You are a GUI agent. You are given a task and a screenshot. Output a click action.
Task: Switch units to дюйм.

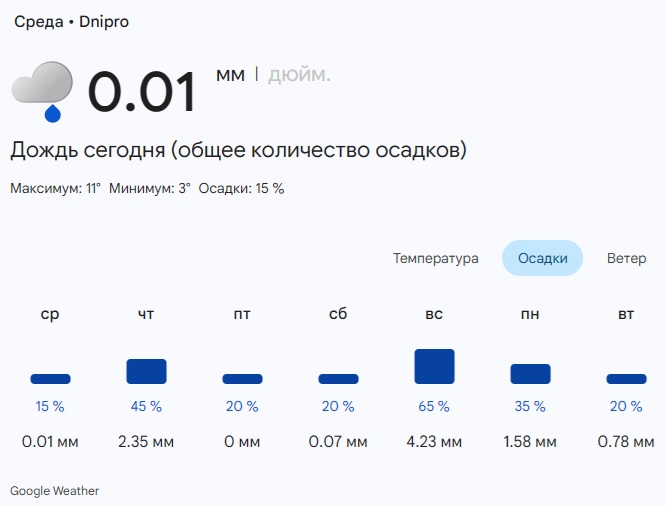coord(299,75)
